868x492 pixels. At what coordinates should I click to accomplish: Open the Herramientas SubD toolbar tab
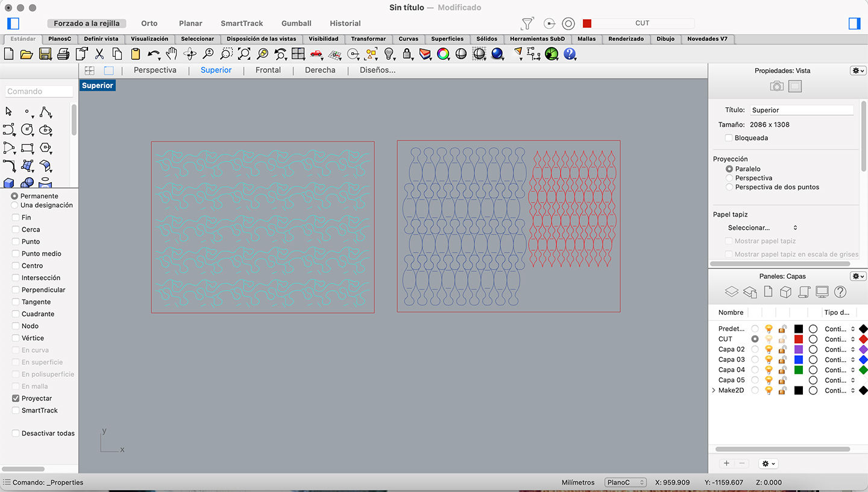(x=537, y=39)
